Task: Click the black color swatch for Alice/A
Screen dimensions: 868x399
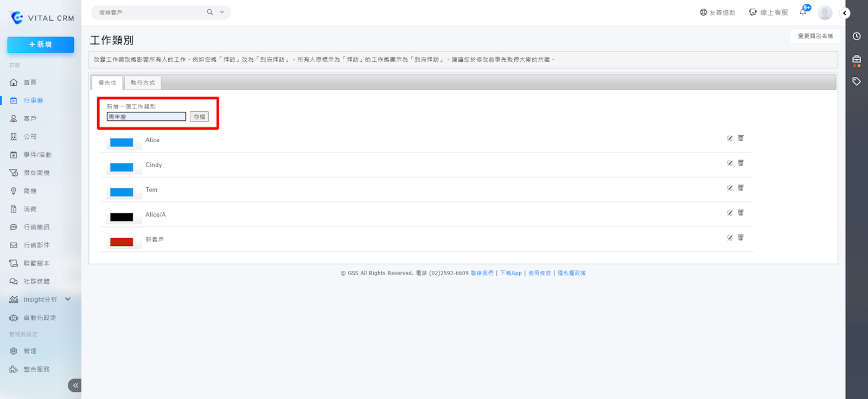Action: click(x=122, y=217)
